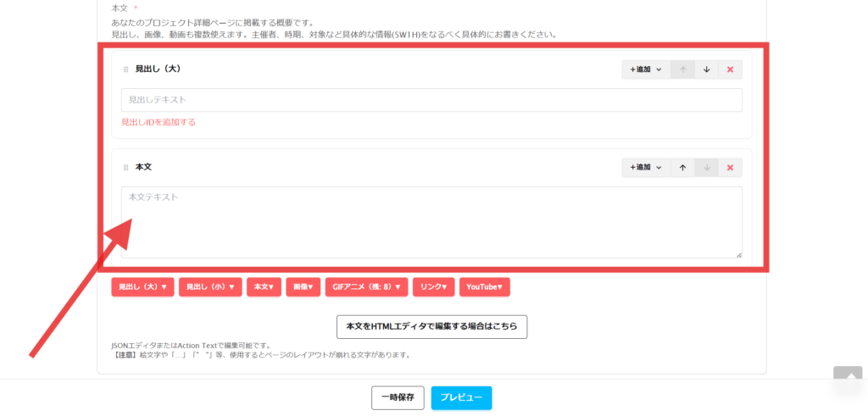Viewport: 868px width, 416px height.
Task: Click the 見出しIDを追加する link
Action: 159,122
